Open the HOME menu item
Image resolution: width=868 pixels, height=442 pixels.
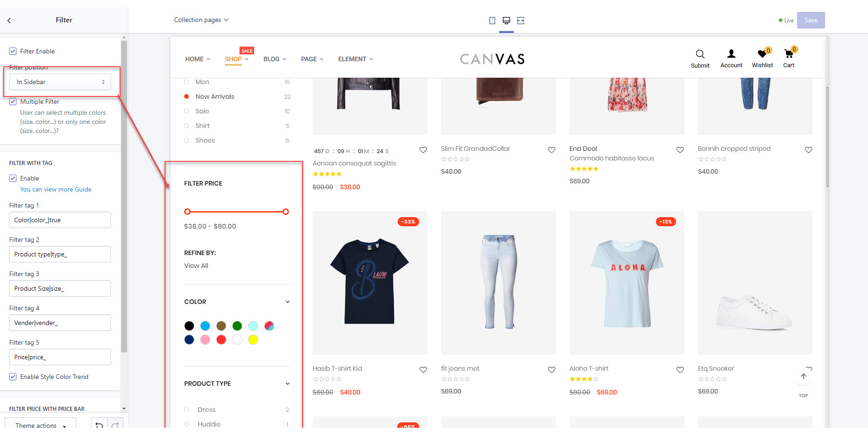[197, 59]
